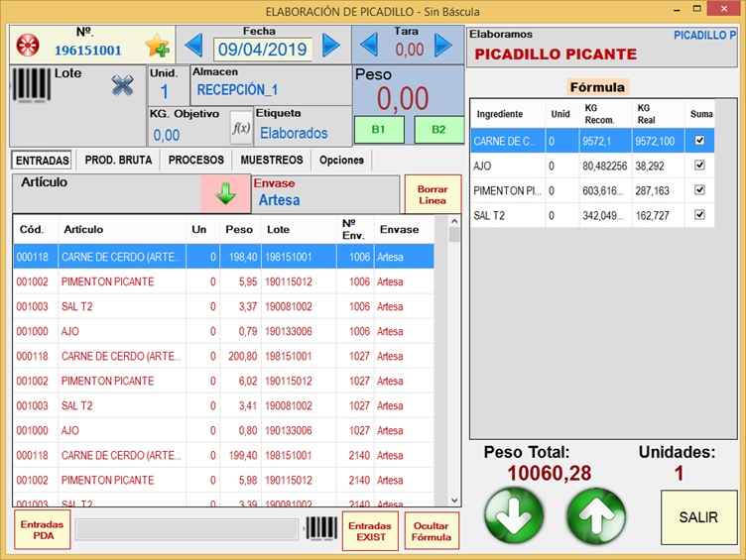Open the f(x) formula button

(240, 128)
